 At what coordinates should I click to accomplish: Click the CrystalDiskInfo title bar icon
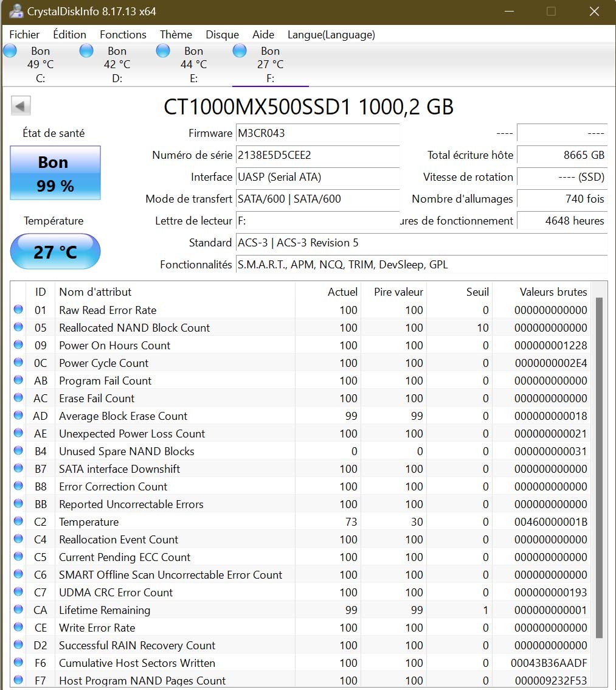(x=16, y=11)
